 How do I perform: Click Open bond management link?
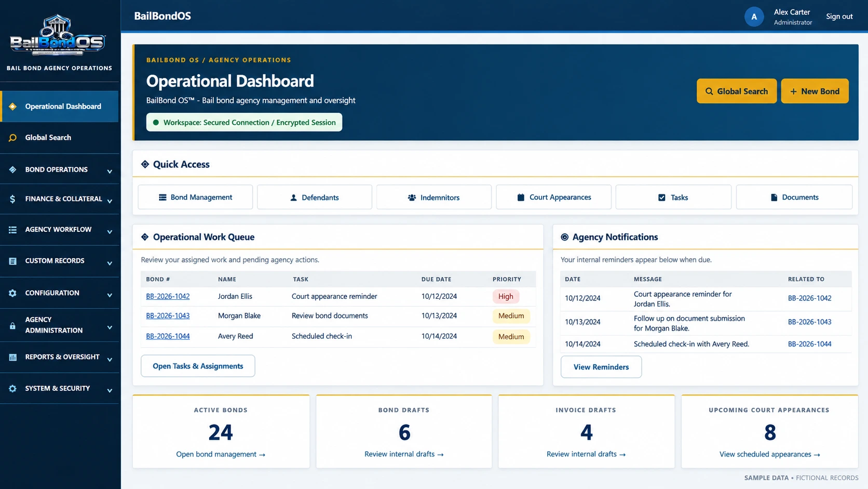(221, 454)
